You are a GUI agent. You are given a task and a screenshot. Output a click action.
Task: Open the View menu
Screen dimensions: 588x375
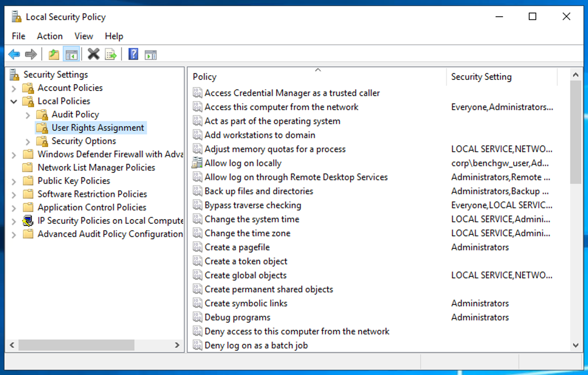(83, 36)
